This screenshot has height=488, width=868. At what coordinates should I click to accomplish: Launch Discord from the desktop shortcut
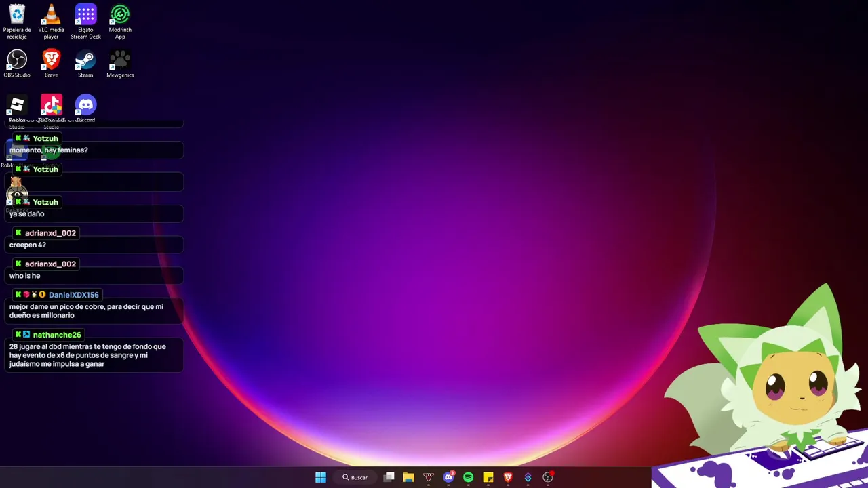tap(85, 108)
